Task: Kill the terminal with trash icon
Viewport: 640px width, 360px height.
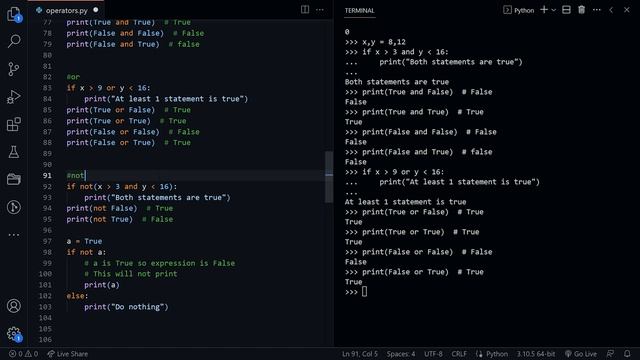Action: click(x=582, y=10)
